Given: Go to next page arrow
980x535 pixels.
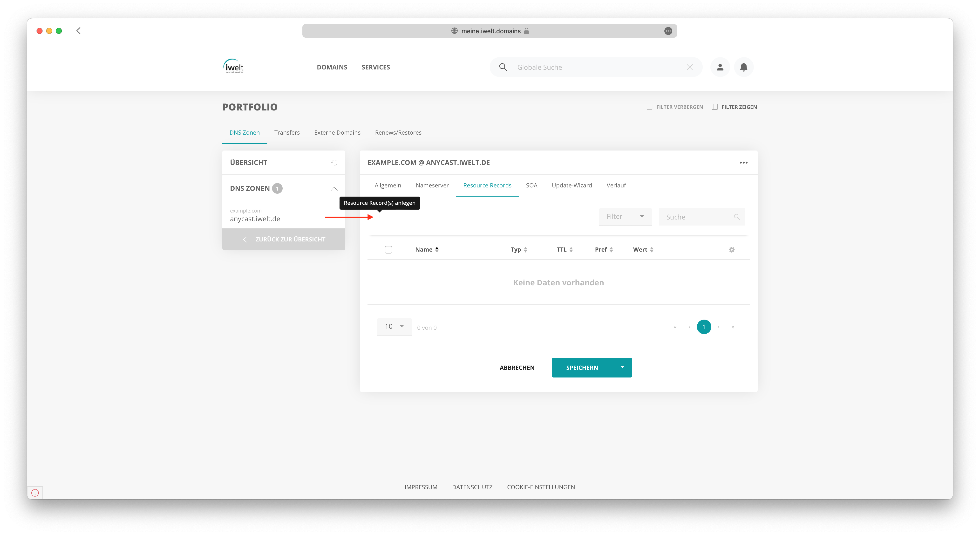Looking at the screenshot, I should coord(718,327).
